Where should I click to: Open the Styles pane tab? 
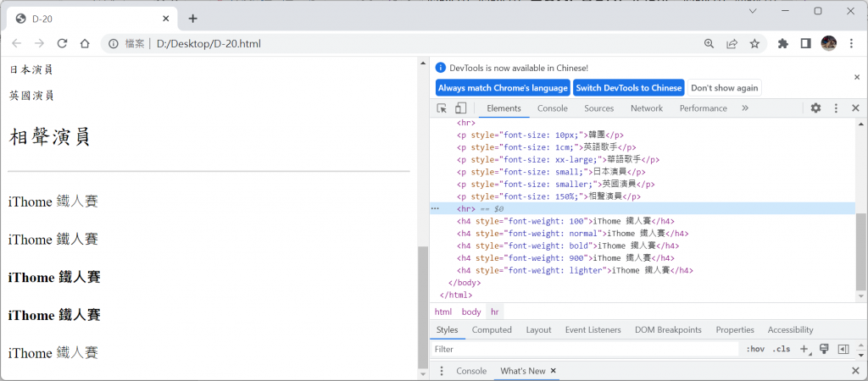448,330
